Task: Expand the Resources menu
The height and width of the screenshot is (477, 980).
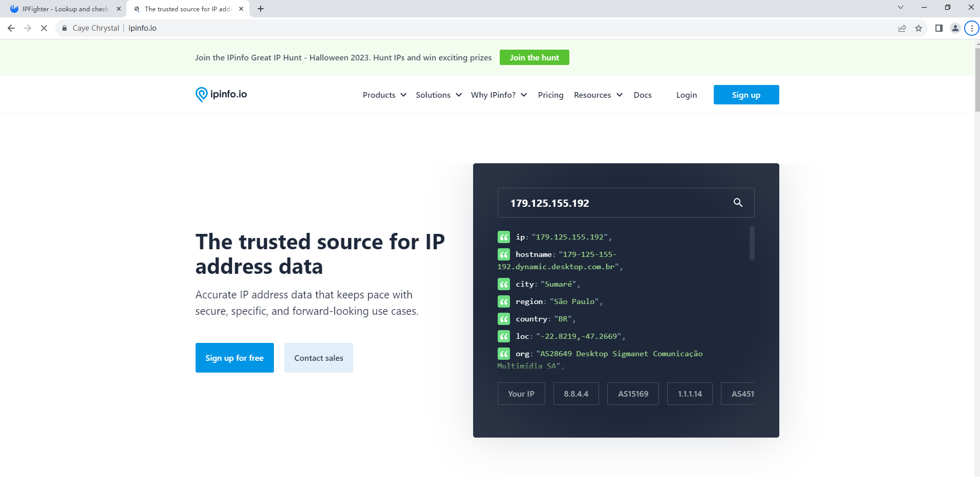Action: (x=598, y=95)
